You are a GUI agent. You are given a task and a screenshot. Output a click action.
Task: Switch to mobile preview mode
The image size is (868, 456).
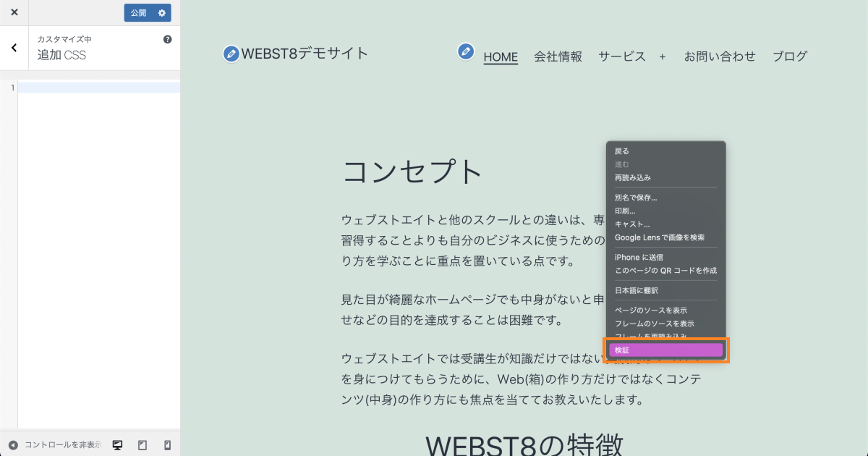click(x=167, y=445)
